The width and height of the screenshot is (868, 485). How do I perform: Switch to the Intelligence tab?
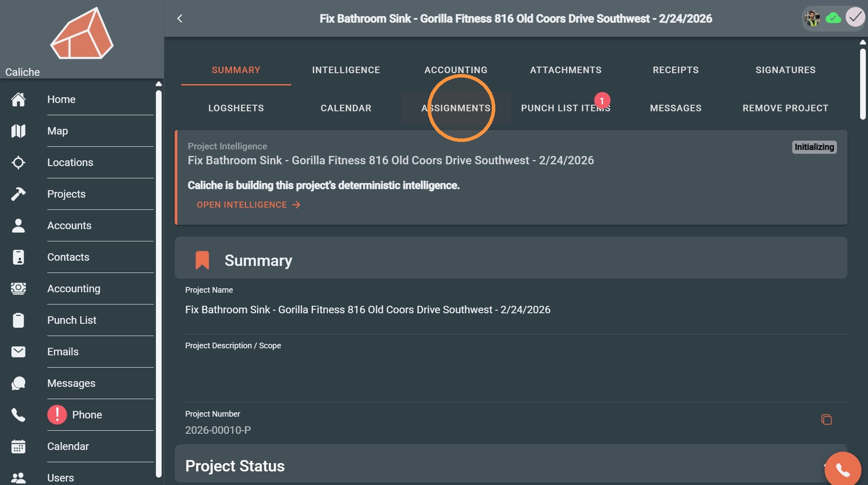(346, 70)
